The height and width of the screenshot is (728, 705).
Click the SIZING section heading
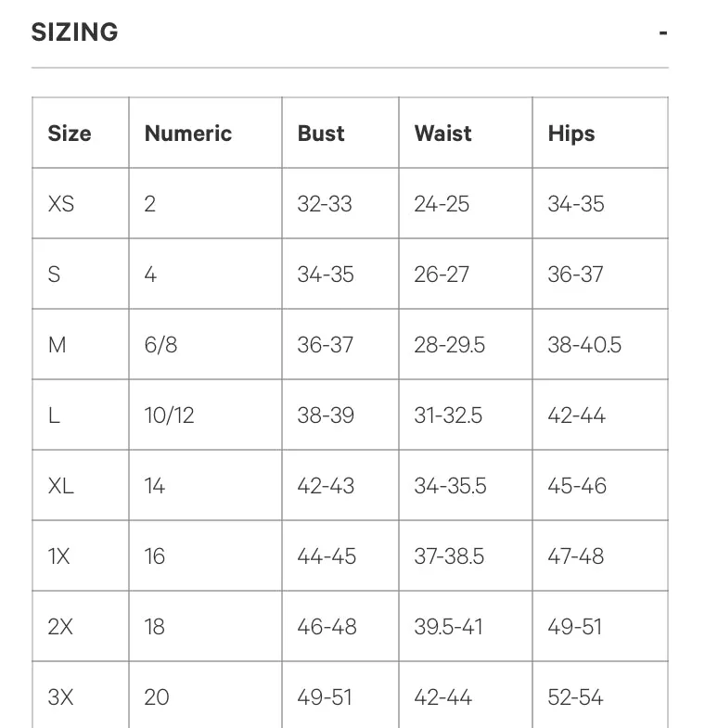click(74, 32)
